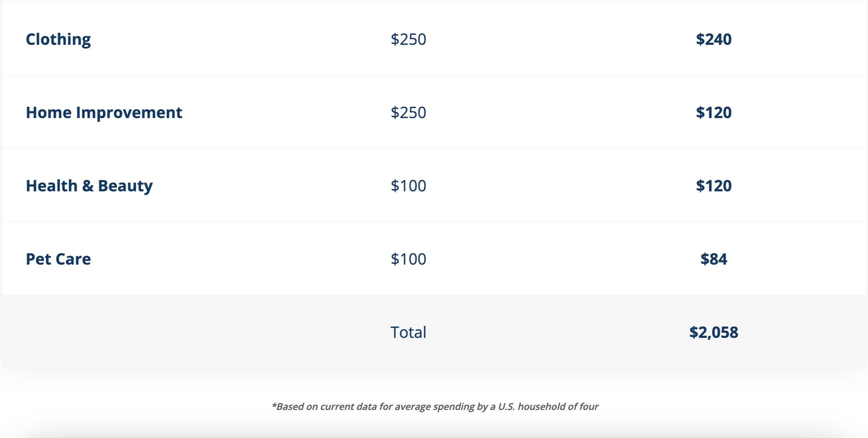Click 'average spending' in the footnote
The width and height of the screenshot is (868, 438).
[432, 407]
